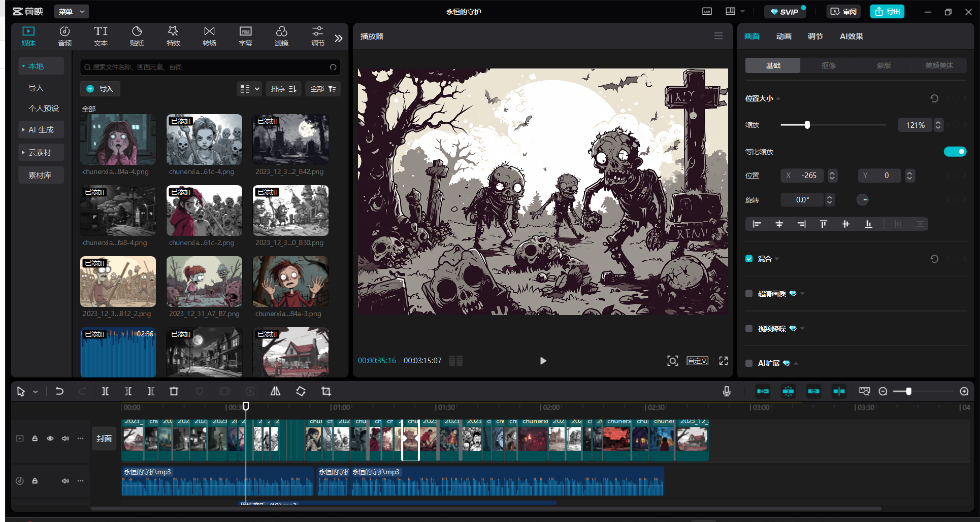The image size is (980, 522).
Task: Open the 全部 filter dropdown
Action: coord(323,89)
